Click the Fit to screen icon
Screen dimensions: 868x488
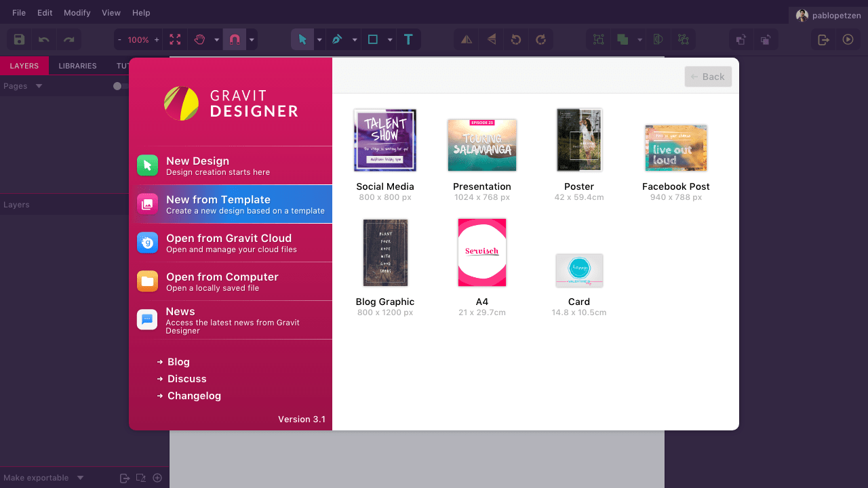coord(175,40)
